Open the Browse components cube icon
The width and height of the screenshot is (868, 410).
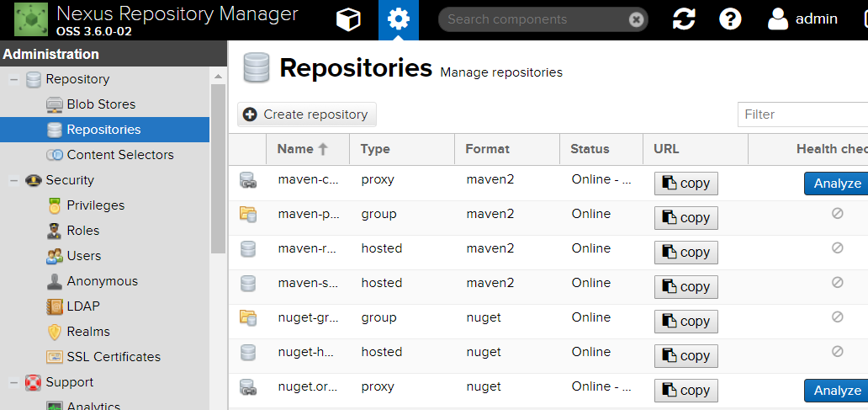348,19
